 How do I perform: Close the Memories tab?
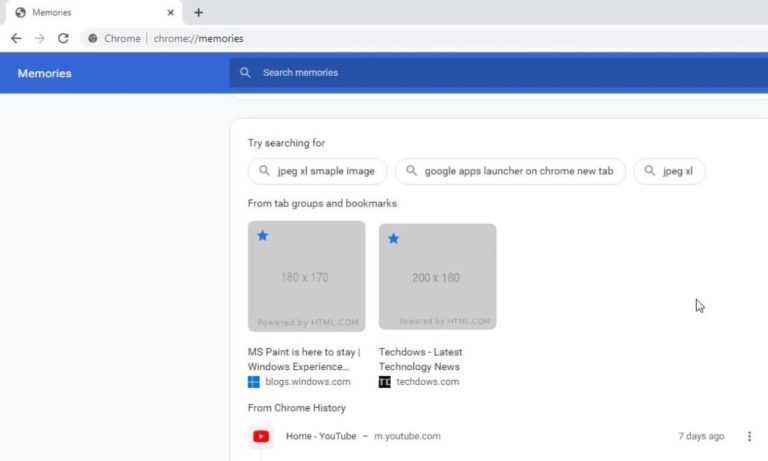[x=170, y=13]
